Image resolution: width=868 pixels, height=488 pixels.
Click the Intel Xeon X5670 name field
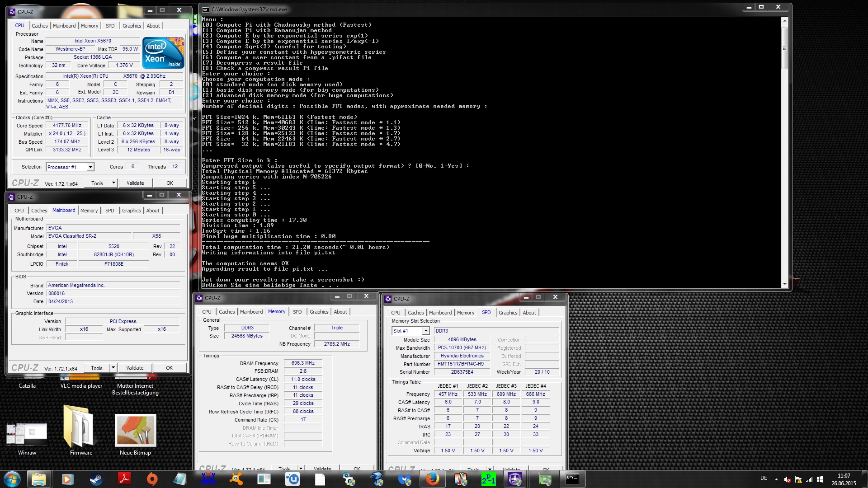[93, 41]
